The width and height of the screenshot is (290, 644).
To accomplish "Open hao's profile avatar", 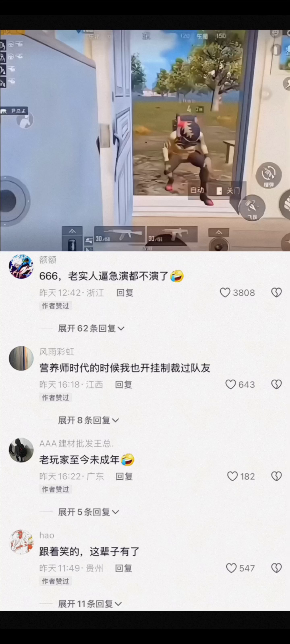I will [x=21, y=542].
